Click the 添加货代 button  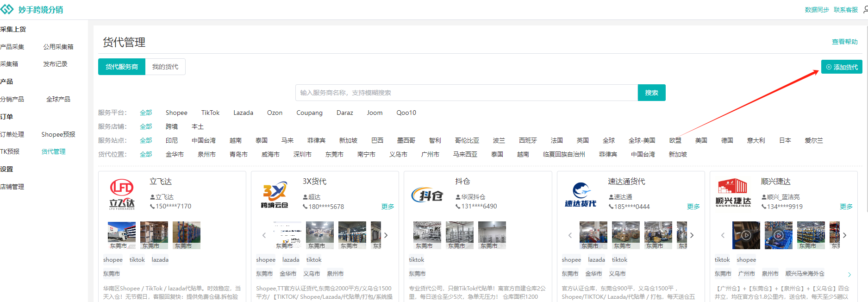click(x=842, y=67)
